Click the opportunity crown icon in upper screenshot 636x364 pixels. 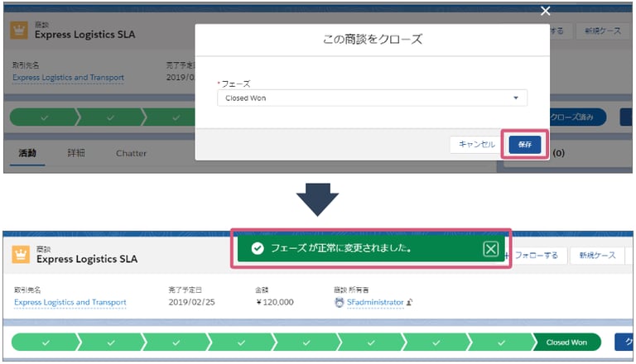pyautogui.click(x=19, y=31)
